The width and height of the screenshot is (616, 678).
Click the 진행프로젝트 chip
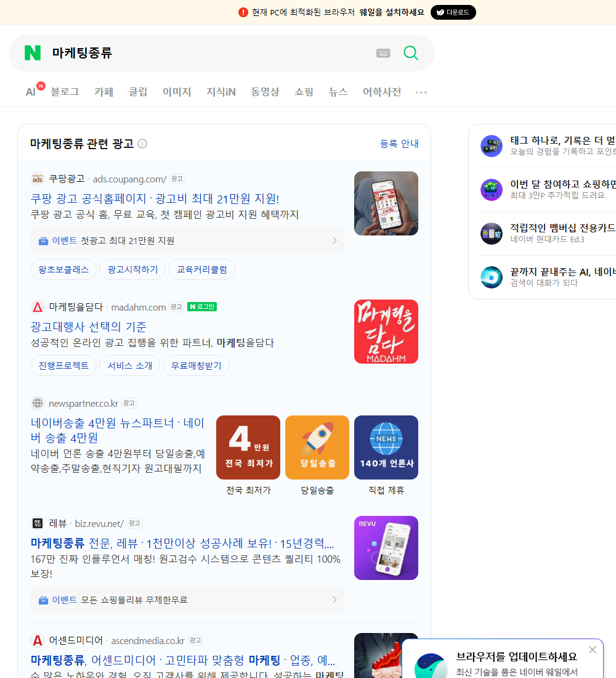63,366
